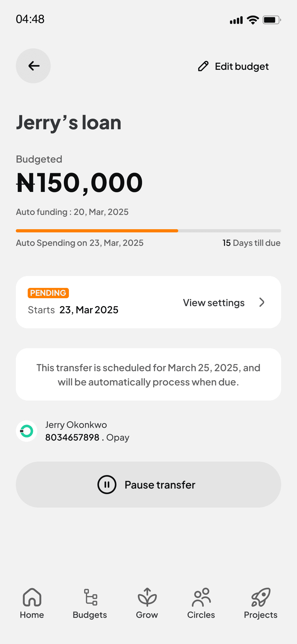
Task: Tap the Opay bank logo
Action: 27,431
